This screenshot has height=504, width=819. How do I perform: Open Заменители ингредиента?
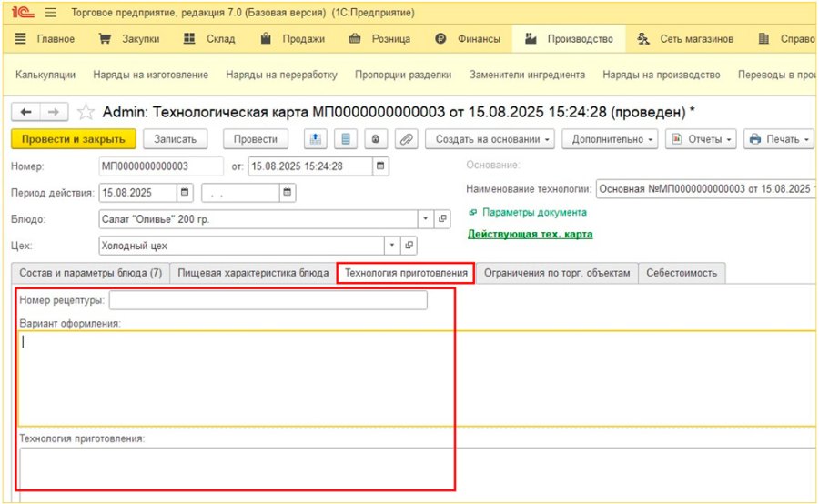(x=527, y=75)
